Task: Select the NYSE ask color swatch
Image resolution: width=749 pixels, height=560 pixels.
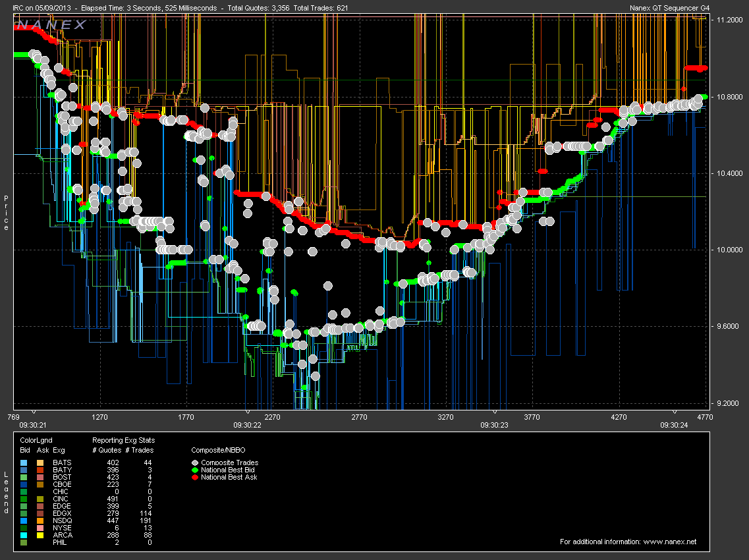Action: (x=40, y=528)
